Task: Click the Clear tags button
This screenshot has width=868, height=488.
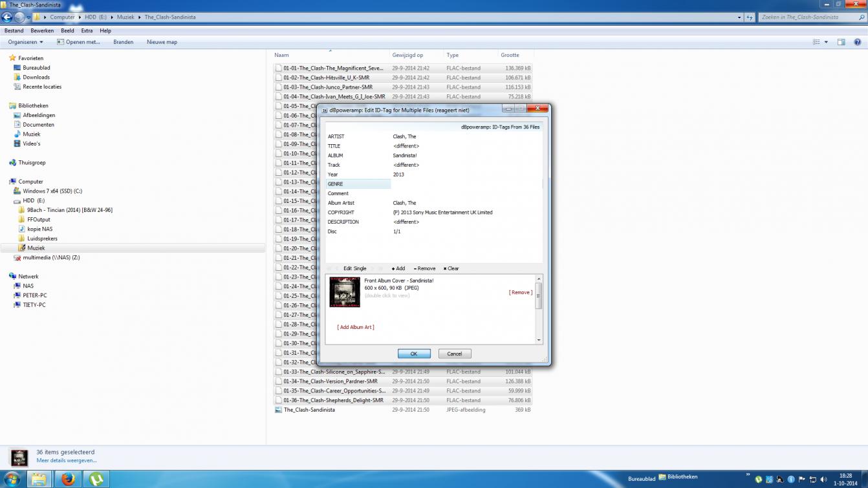Action: pyautogui.click(x=451, y=268)
